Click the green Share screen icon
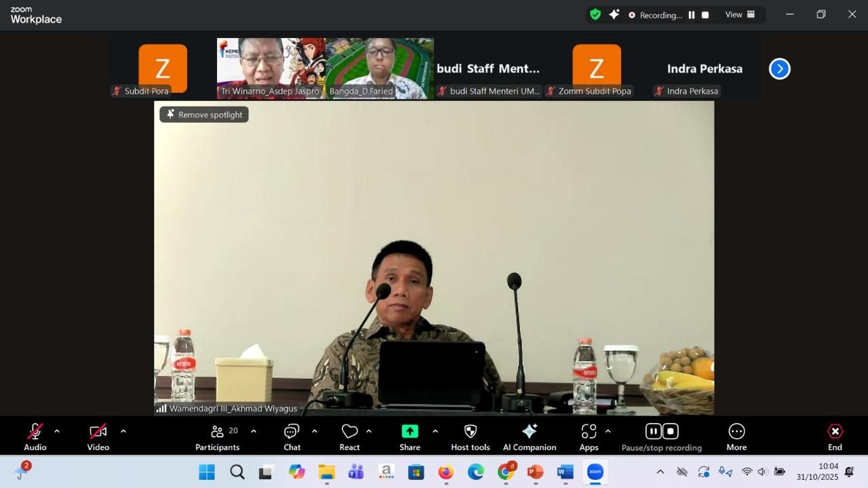Screen dimensions: 868x488 click(x=410, y=431)
